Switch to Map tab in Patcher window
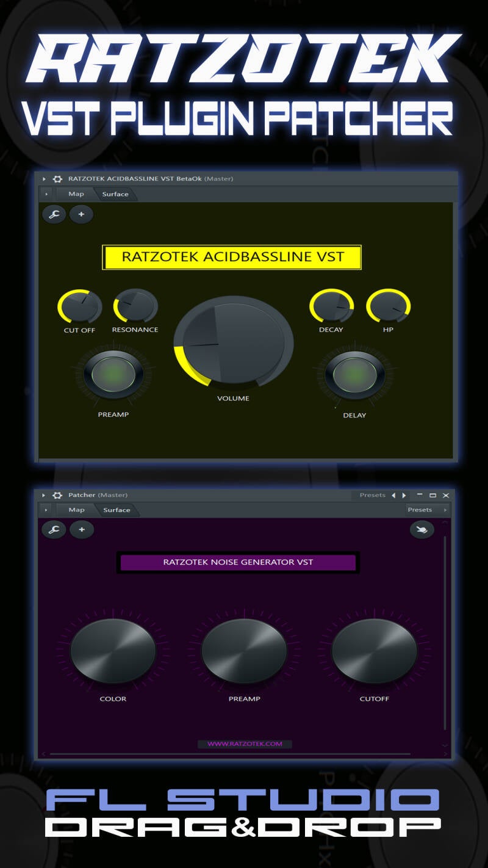This screenshot has width=488, height=868. click(x=76, y=510)
